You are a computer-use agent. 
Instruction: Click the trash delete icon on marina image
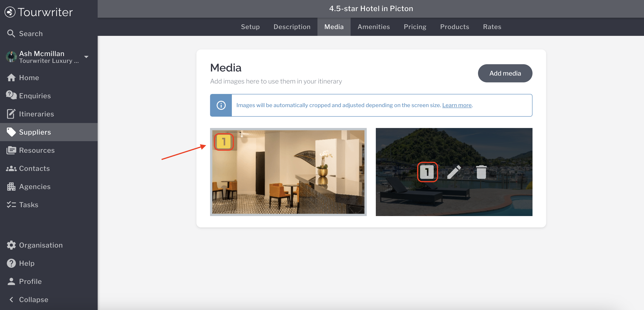(x=481, y=172)
